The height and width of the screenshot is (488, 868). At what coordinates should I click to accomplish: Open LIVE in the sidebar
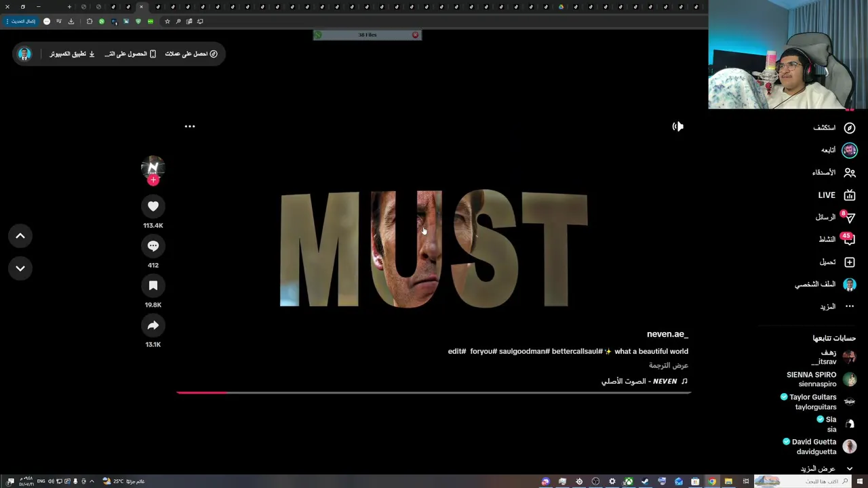tap(837, 195)
